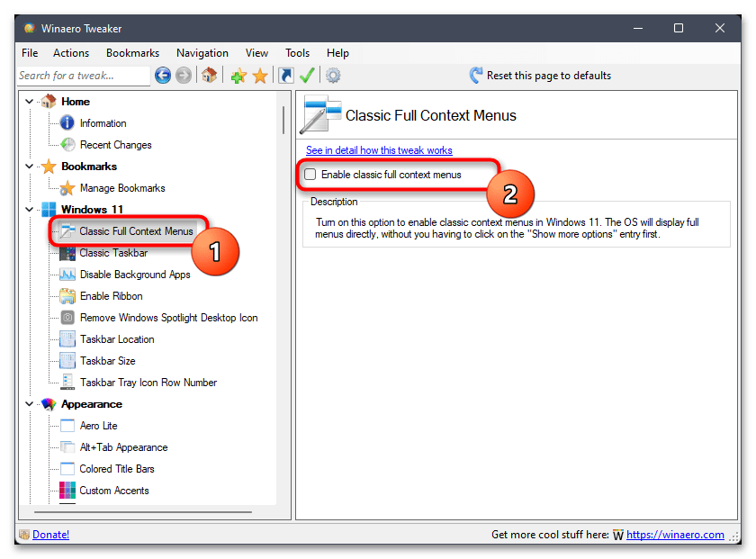756x559 pixels.
Task: Click the Custom Accents colorful icon
Action: [x=67, y=491]
